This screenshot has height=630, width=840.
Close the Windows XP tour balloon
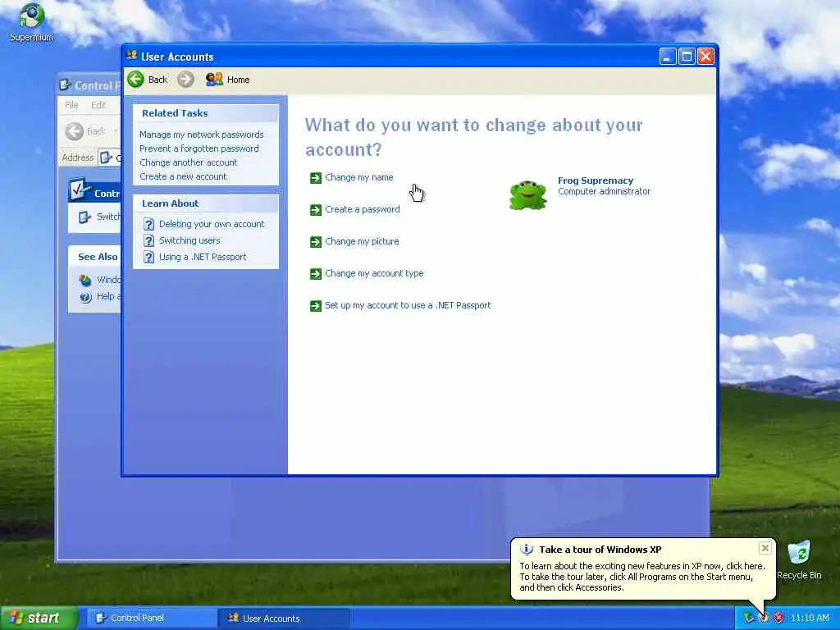765,547
